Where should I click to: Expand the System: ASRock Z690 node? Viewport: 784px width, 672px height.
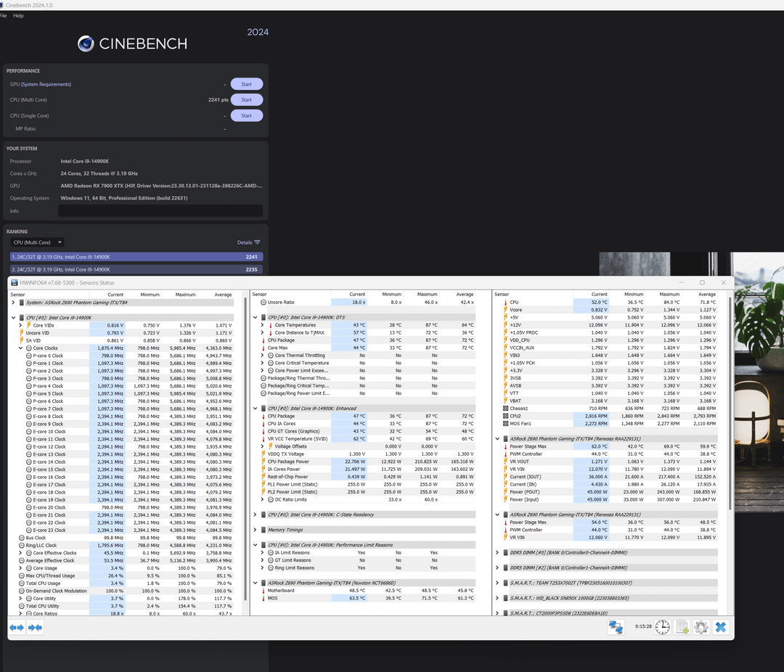click(14, 303)
